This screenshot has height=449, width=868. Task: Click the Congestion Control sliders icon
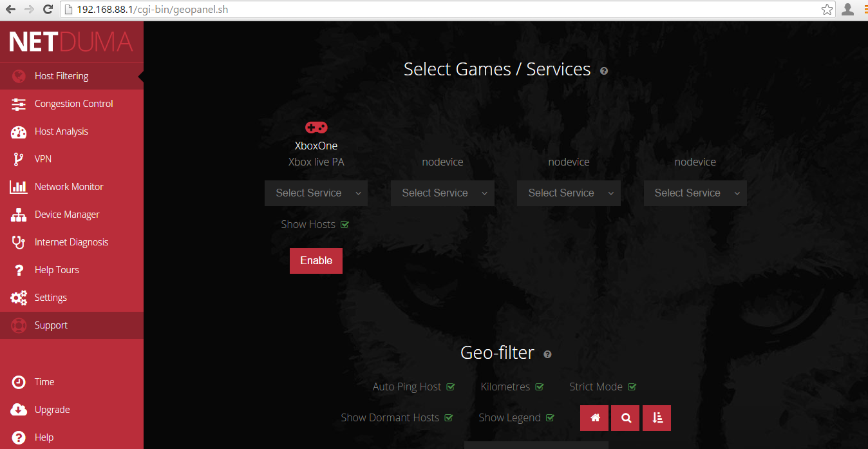tap(19, 104)
